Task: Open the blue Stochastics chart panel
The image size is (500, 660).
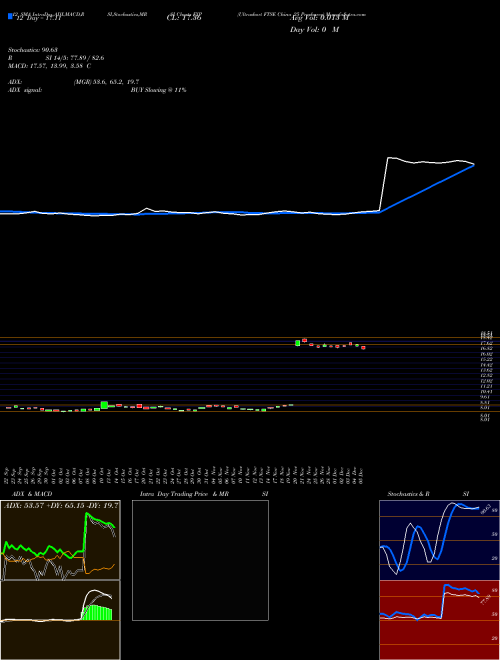Action: pos(439,540)
